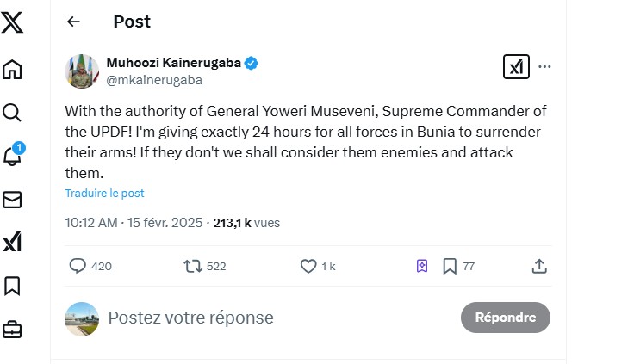Image resolution: width=634 pixels, height=364 pixels.
Task: Repost the tweet with 522 reposts
Action: [193, 267]
